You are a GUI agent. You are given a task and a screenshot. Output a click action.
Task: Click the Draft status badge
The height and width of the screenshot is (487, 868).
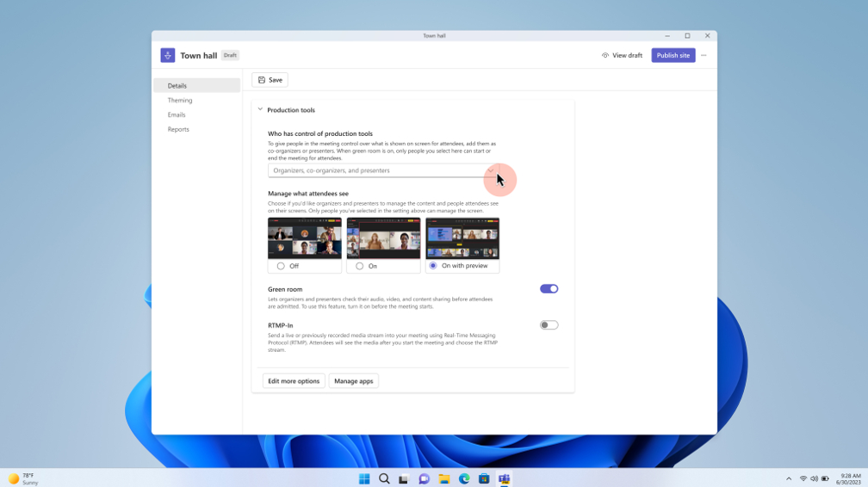(x=230, y=55)
